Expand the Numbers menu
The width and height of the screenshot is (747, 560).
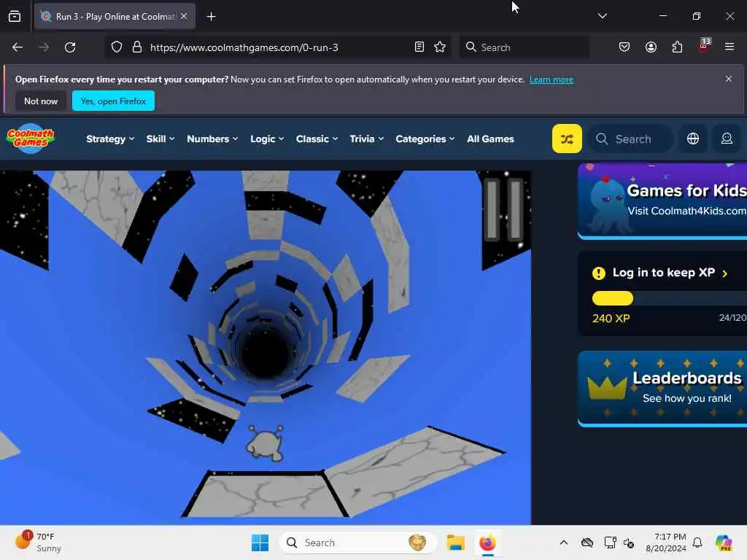pos(212,139)
